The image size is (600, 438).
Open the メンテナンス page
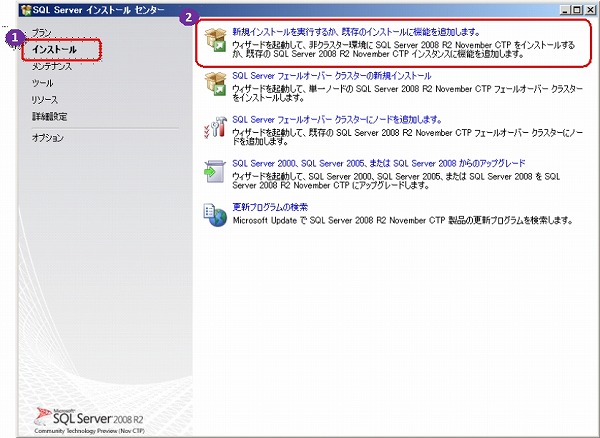pos(52,66)
